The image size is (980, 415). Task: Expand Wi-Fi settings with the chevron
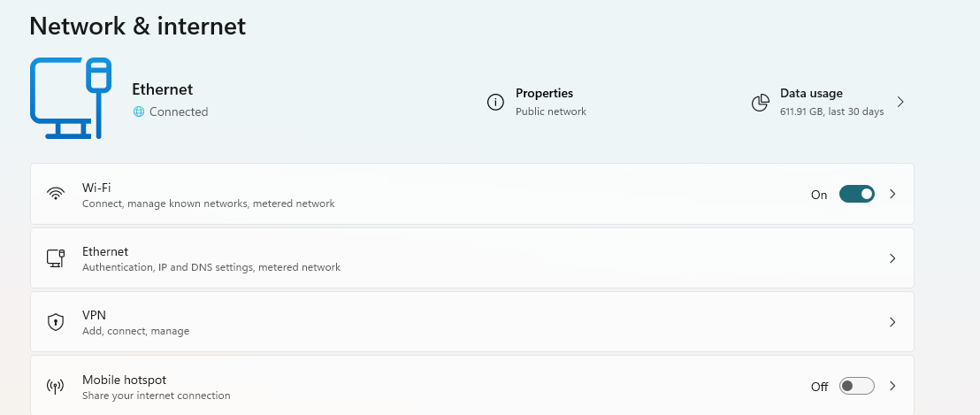(892, 194)
